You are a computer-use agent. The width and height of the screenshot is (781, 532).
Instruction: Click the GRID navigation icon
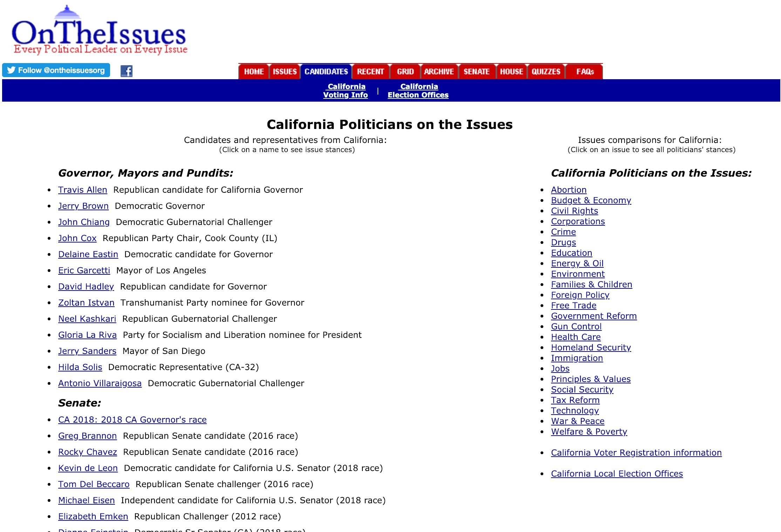click(405, 70)
